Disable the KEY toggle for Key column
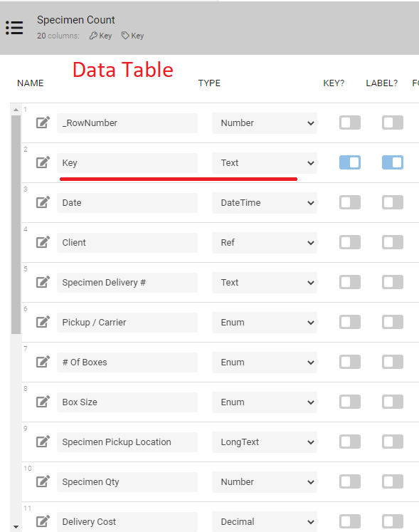Screen dimensions: 419x532 pyautogui.click(x=350, y=162)
